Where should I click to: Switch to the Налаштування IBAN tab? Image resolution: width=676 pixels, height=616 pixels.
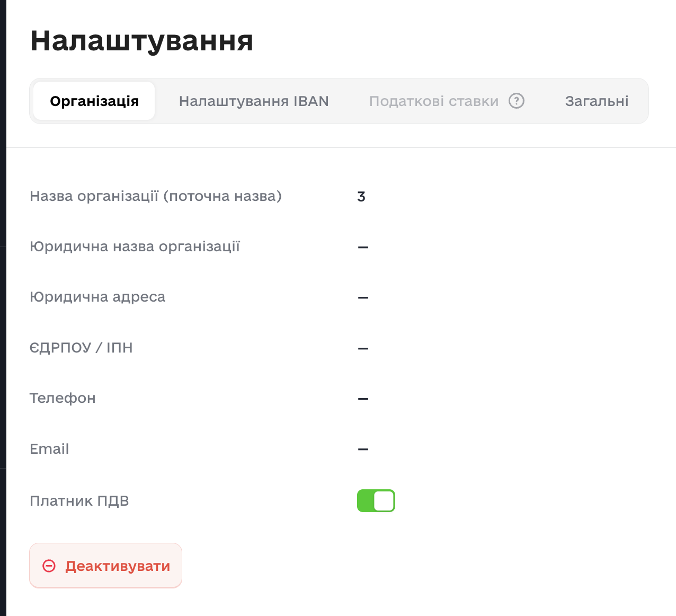pos(254,101)
